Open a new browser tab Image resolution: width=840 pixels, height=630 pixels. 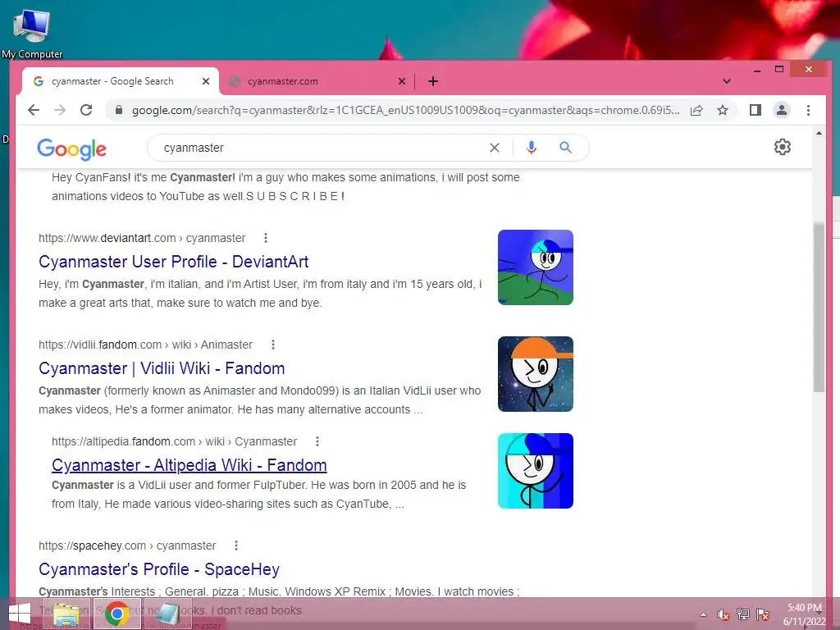pos(433,81)
